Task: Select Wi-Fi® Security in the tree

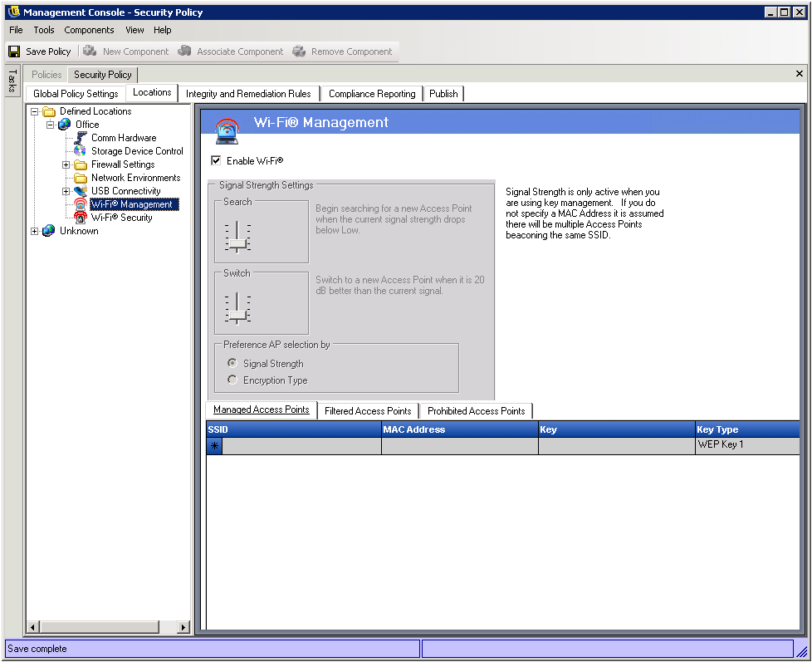Action: (122, 218)
